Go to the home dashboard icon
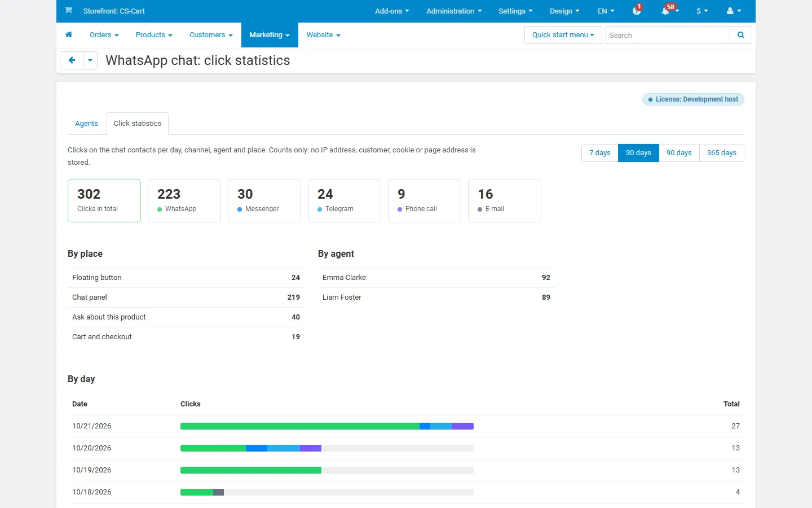812x508 pixels. (69, 35)
